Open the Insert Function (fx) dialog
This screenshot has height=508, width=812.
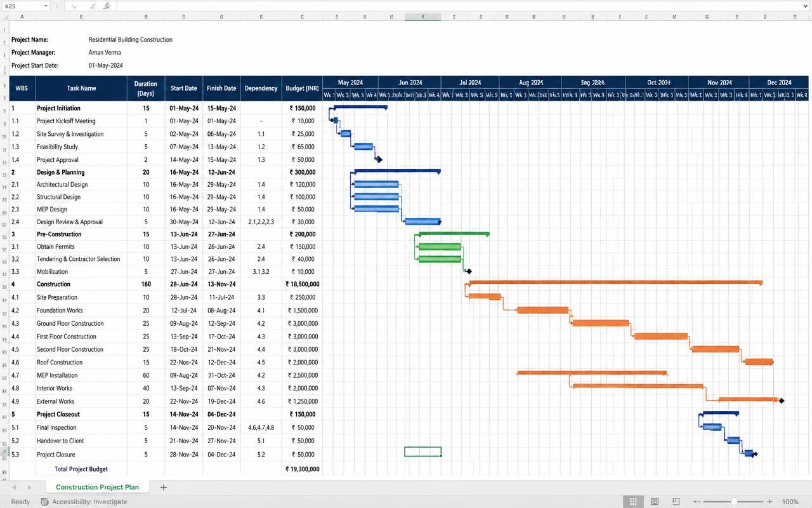pos(107,6)
